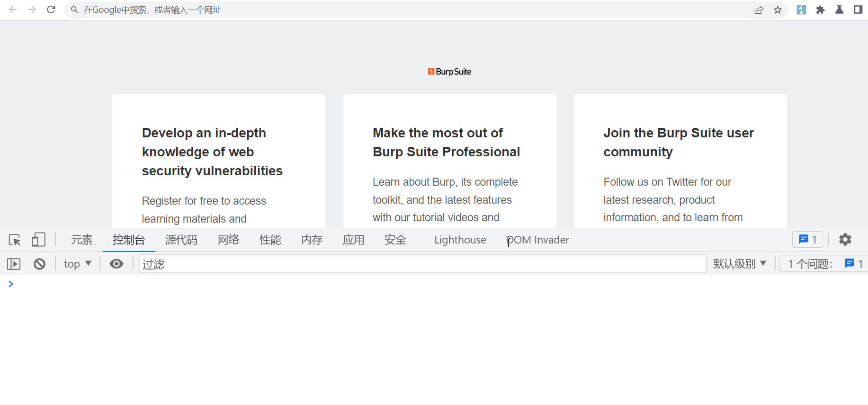Switch to the 网络 tab
868x405 pixels.
(228, 240)
